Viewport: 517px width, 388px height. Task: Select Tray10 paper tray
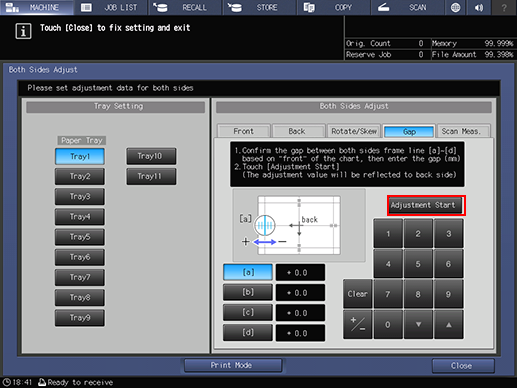click(x=151, y=156)
